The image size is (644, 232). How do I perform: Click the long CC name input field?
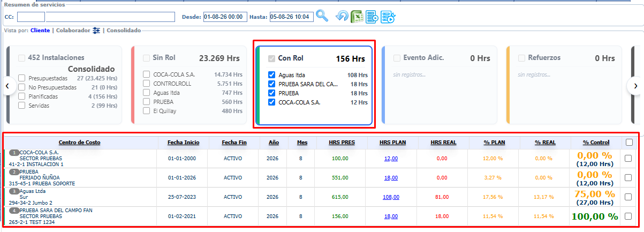tap(110, 17)
